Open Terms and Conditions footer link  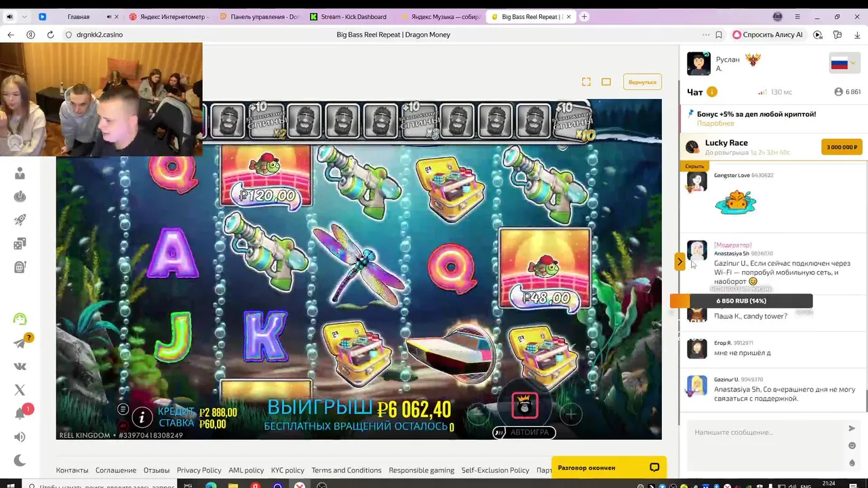[x=347, y=470]
